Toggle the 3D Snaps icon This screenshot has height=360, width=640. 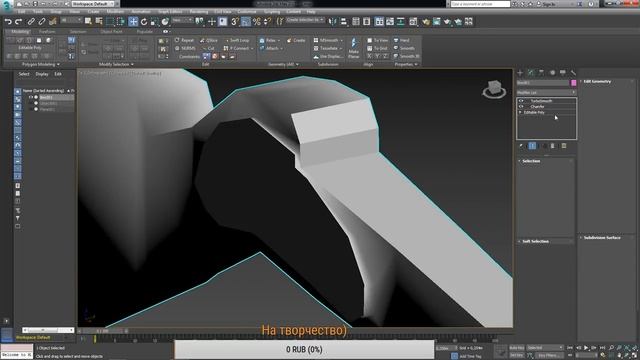[x=235, y=22]
